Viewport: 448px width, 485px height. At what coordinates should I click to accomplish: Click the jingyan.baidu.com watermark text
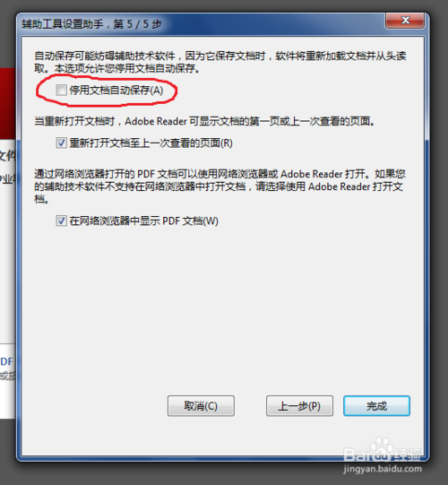pyautogui.click(x=383, y=469)
